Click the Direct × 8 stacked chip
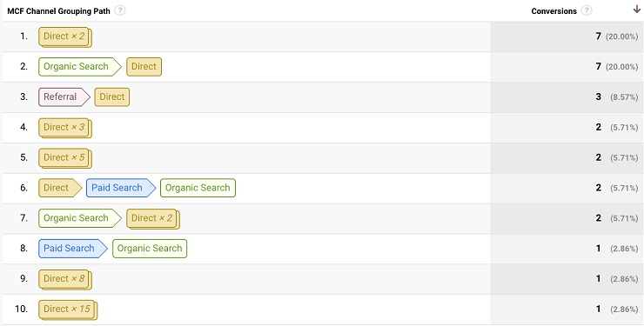Image resolution: width=644 pixels, height=326 pixels. pos(65,280)
